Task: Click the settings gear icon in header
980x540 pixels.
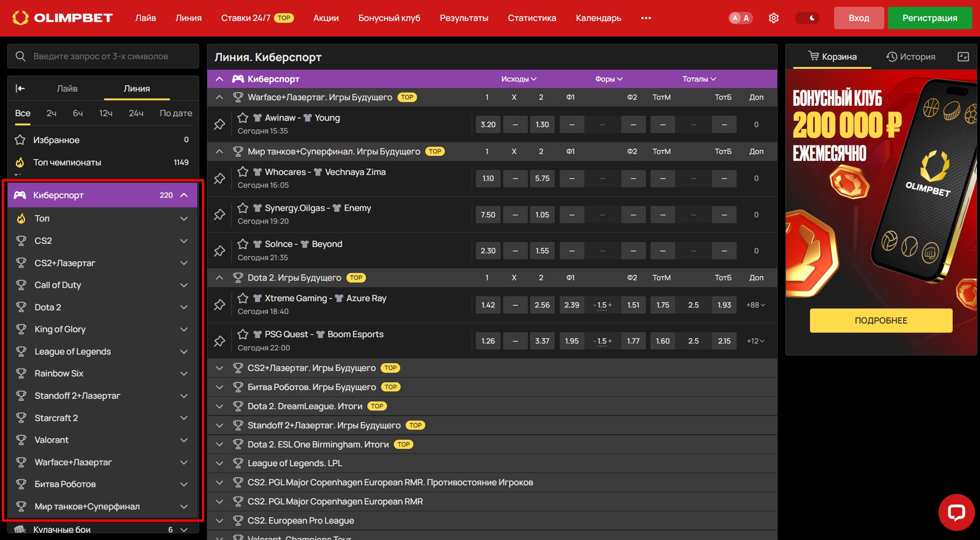Action: [x=774, y=18]
